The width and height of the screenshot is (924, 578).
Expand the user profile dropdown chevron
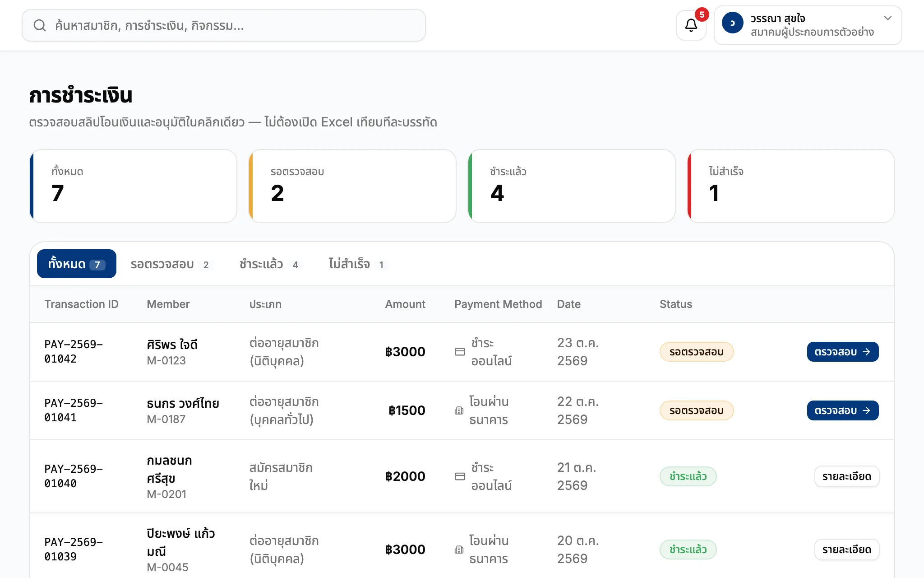887,18
